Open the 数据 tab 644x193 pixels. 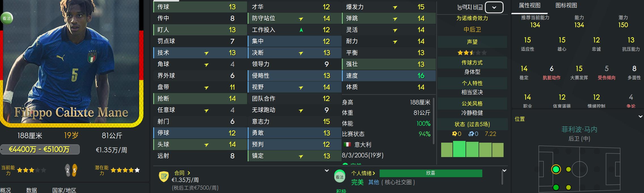tap(31, 190)
